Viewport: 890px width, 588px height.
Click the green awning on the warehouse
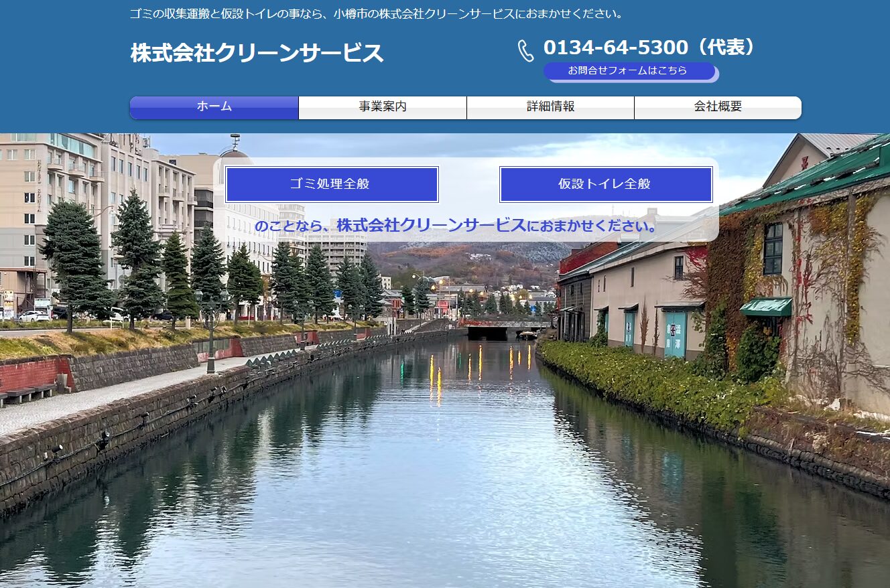(x=765, y=307)
